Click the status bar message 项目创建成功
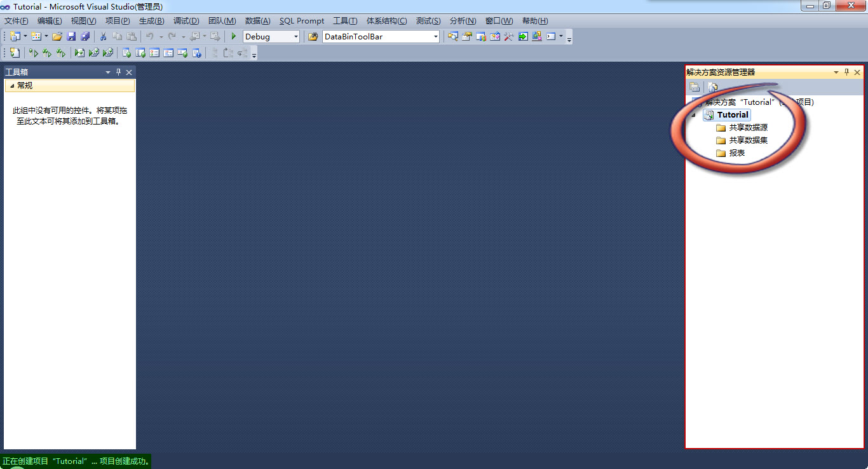Viewport: 868px width, 469px height. (x=125, y=461)
